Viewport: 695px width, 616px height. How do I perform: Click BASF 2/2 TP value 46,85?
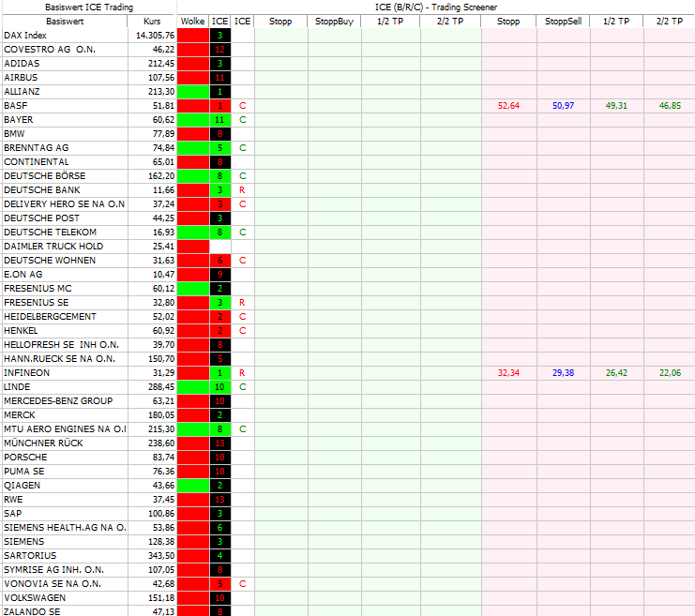pyautogui.click(x=670, y=106)
